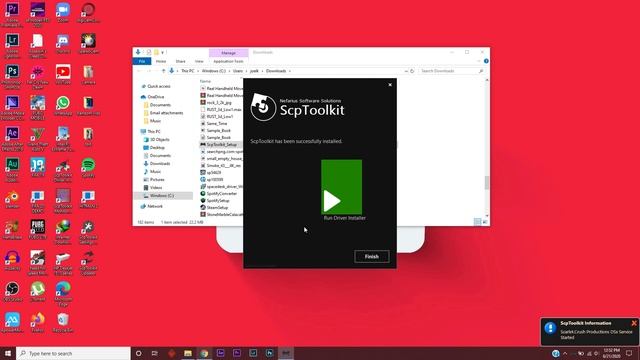
Task: Close the ScpToolkit installer dialog
Action: [x=390, y=85]
